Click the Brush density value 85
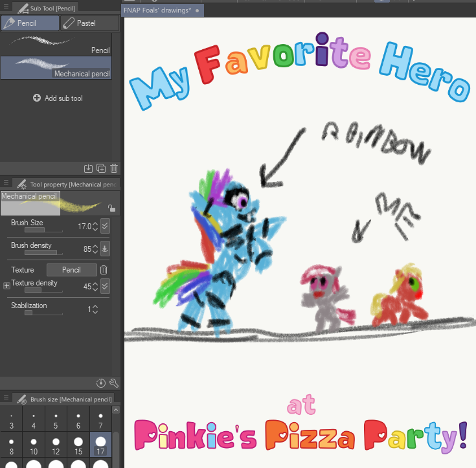Image resolution: width=476 pixels, height=468 pixels. coord(87,249)
